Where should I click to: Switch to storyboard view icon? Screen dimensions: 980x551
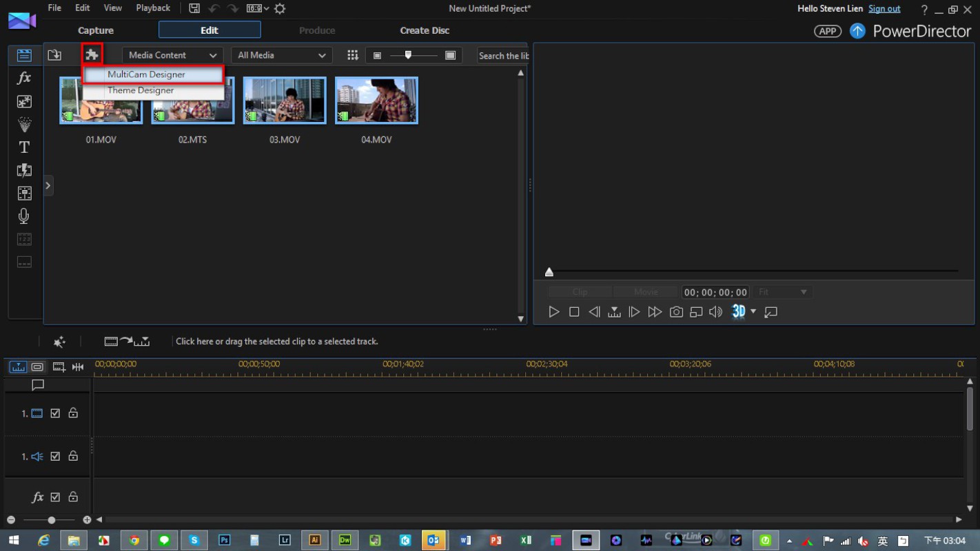[37, 367]
